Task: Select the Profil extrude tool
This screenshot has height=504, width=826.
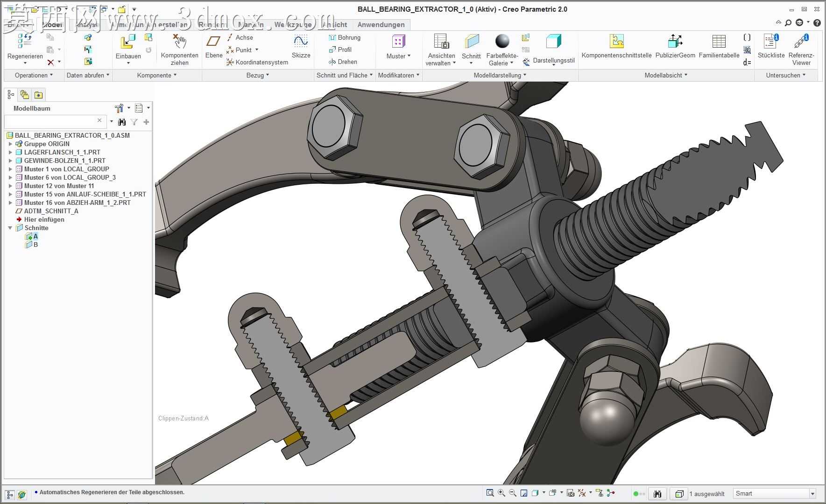Action: coord(340,49)
